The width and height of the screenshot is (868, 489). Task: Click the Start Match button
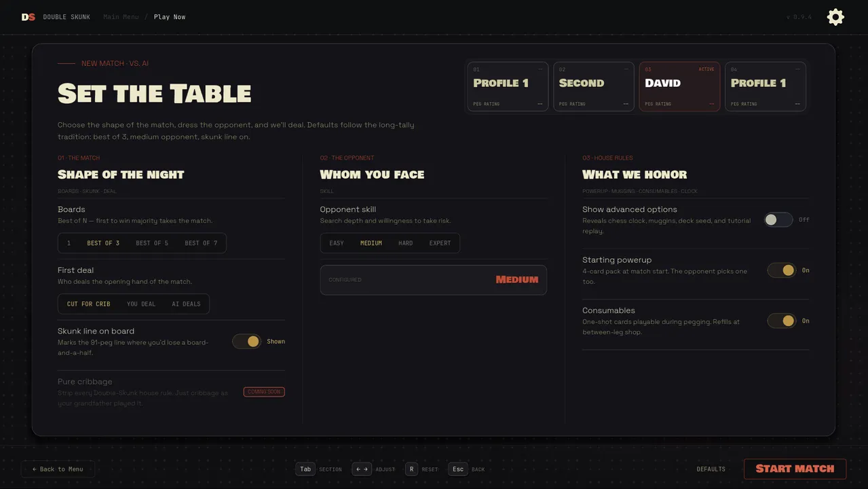(795, 469)
